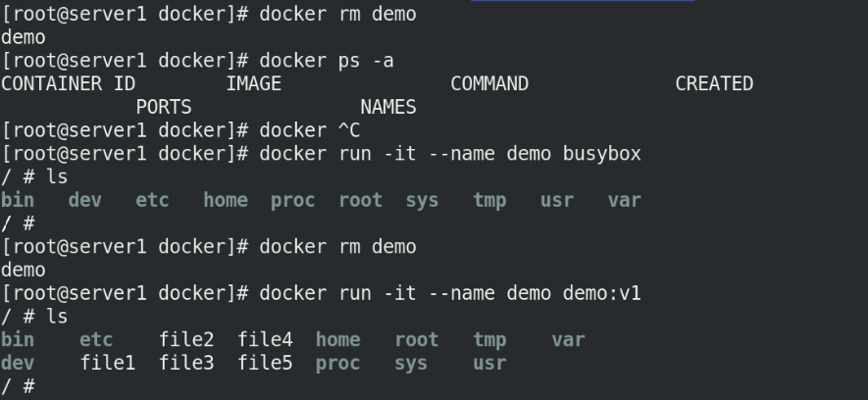This screenshot has height=400, width=868.
Task: Click file1 in the last ls output
Action: point(108,363)
